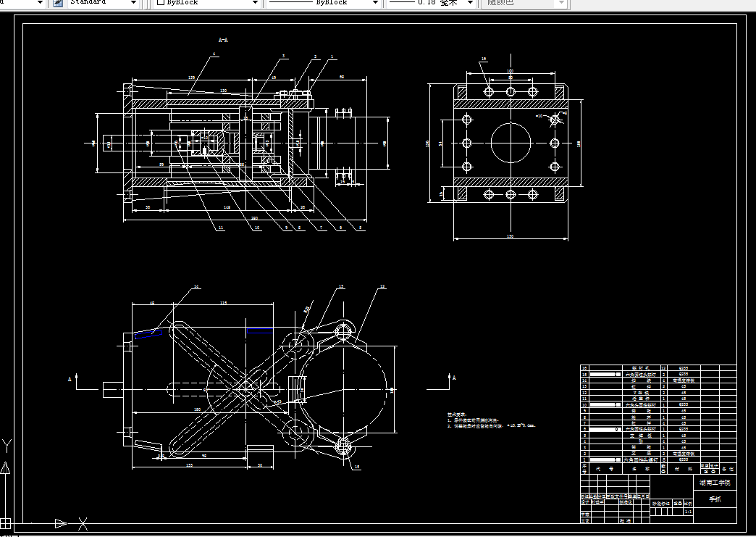Screen dimensions: 756x537
Task: Open the greyed 随颜色 plot style dropdown
Action: tap(525, 2)
